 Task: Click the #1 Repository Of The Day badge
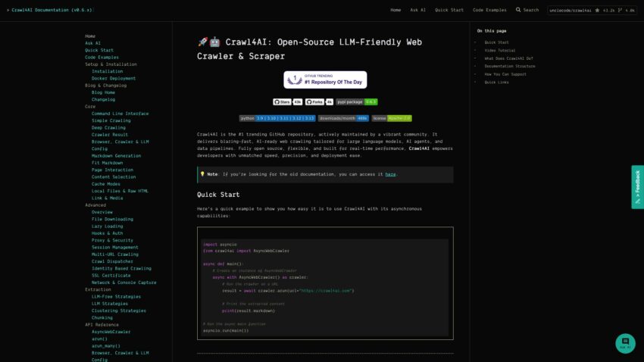(x=325, y=80)
